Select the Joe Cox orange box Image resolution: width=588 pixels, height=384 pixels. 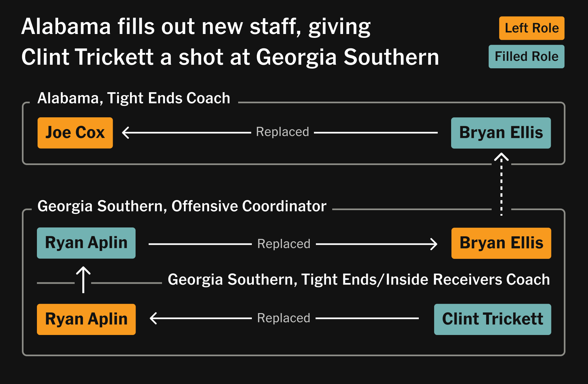(x=75, y=133)
